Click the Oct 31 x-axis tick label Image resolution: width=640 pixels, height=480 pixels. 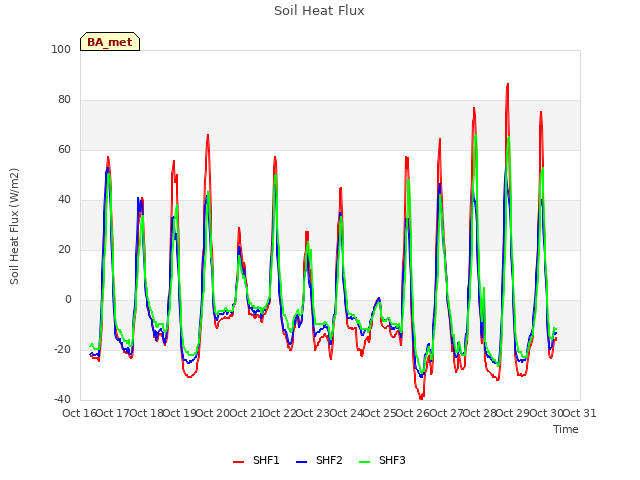point(580,413)
